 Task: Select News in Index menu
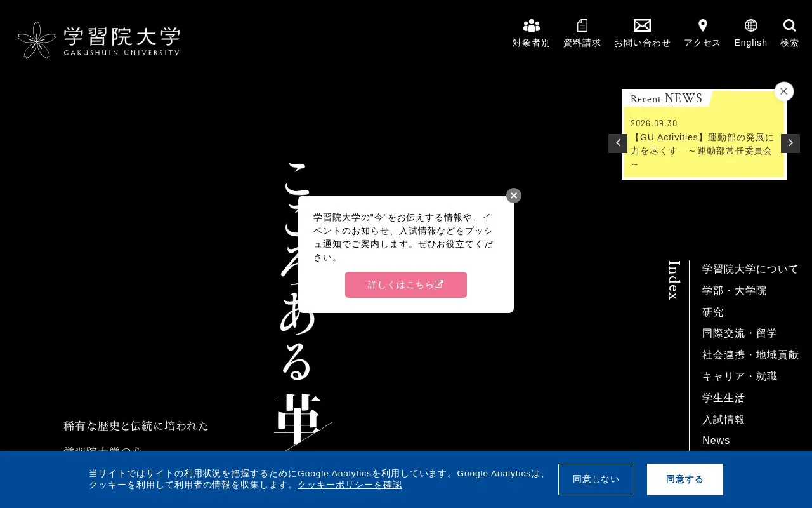coord(716,441)
